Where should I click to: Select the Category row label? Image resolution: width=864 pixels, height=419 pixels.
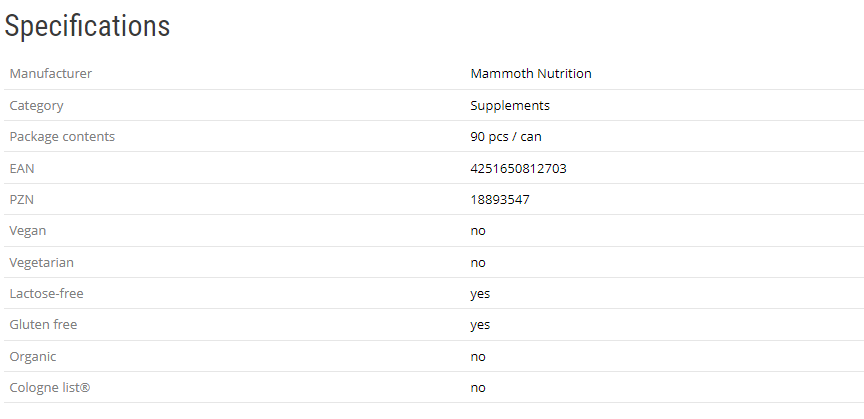pos(36,105)
